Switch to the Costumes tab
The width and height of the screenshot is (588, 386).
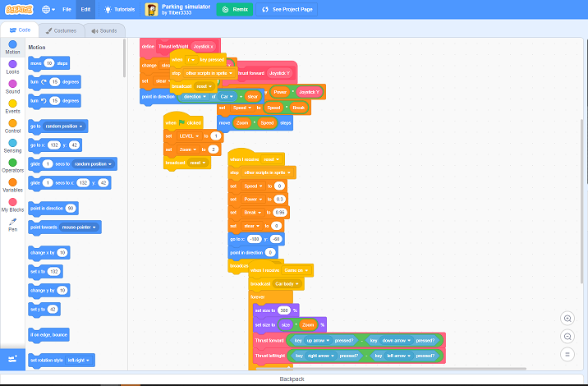(x=60, y=30)
